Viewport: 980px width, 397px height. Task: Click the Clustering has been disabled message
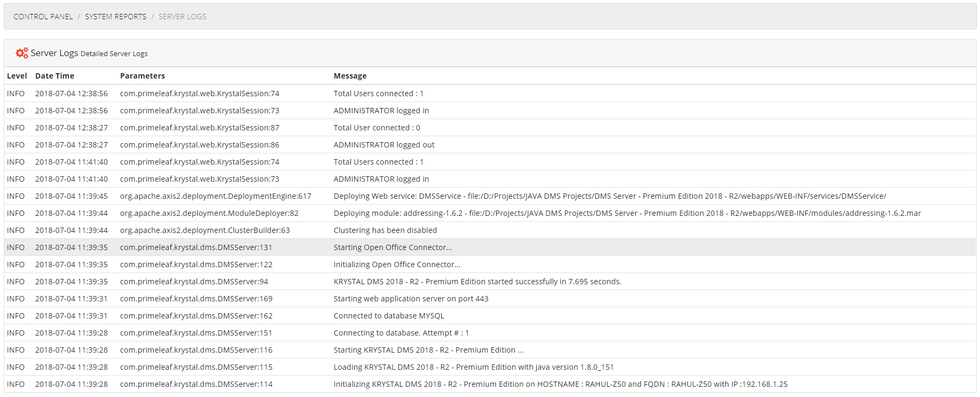tap(385, 230)
